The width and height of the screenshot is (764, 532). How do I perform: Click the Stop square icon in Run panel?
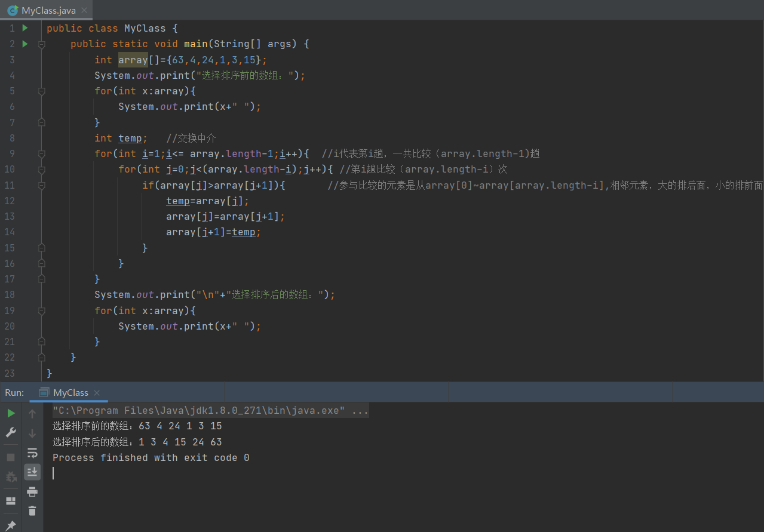[11, 457]
